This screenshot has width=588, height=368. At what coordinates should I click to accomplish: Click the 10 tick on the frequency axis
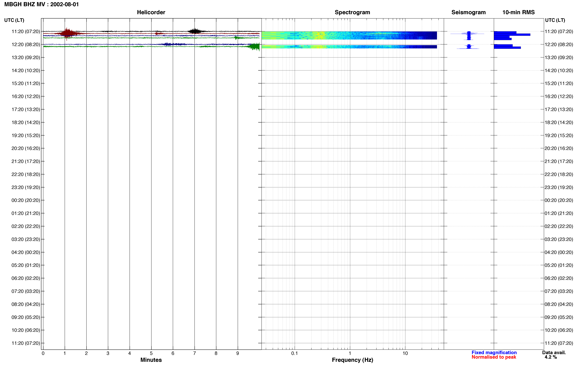405,353
